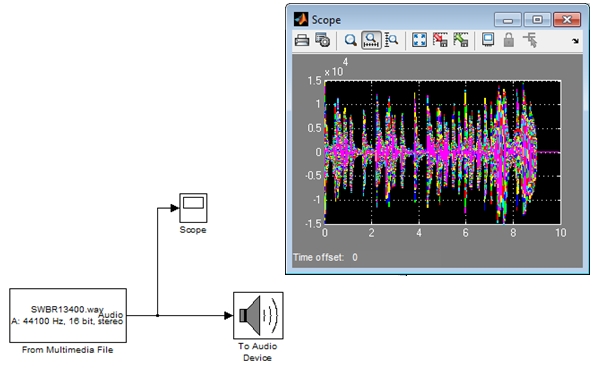Select the To Audio Device block
This screenshot has height=368, width=592.
click(x=258, y=316)
